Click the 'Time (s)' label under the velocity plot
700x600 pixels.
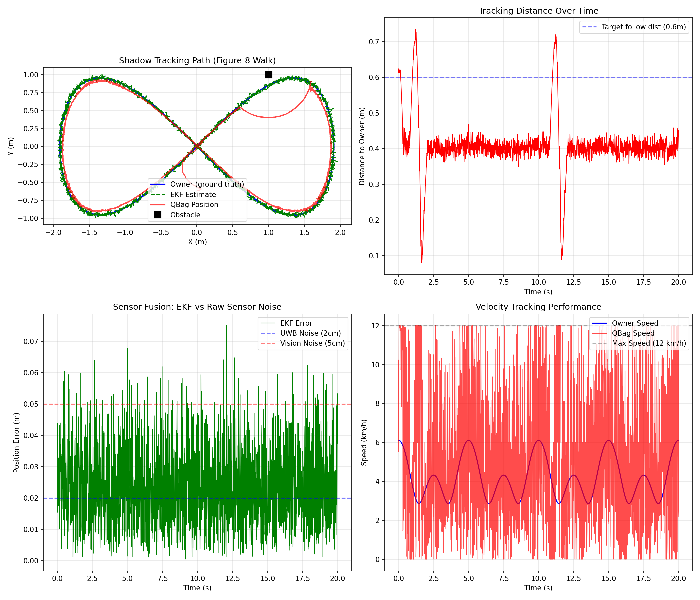pyautogui.click(x=539, y=588)
